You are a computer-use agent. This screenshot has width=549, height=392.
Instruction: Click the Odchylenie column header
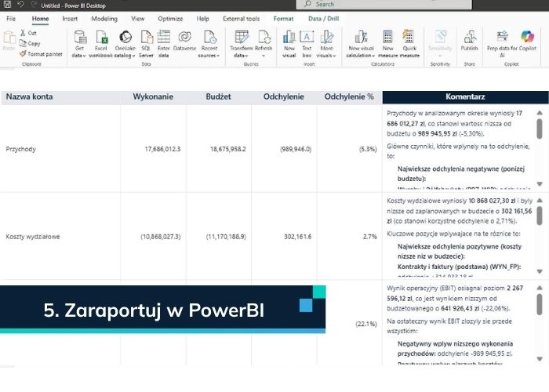(x=284, y=97)
